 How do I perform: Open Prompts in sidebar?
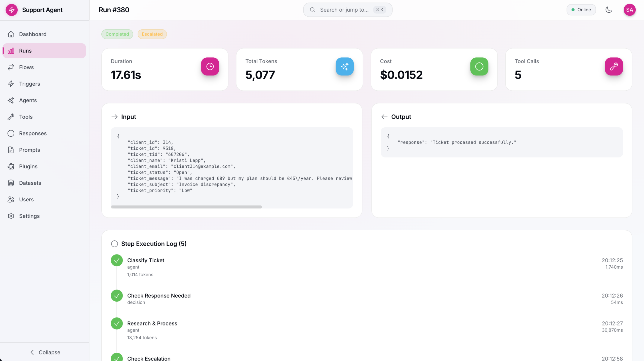(44, 150)
